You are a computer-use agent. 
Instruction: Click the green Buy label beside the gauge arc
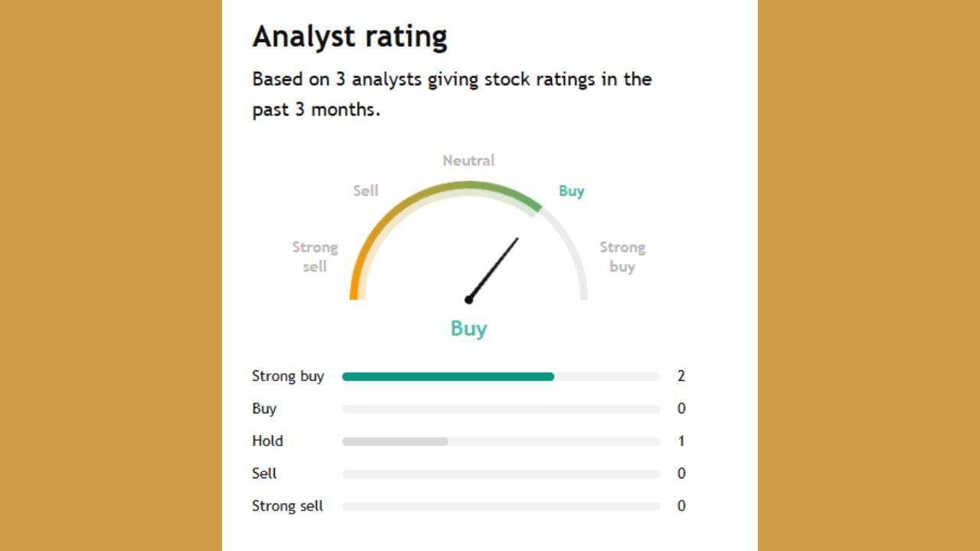click(571, 191)
